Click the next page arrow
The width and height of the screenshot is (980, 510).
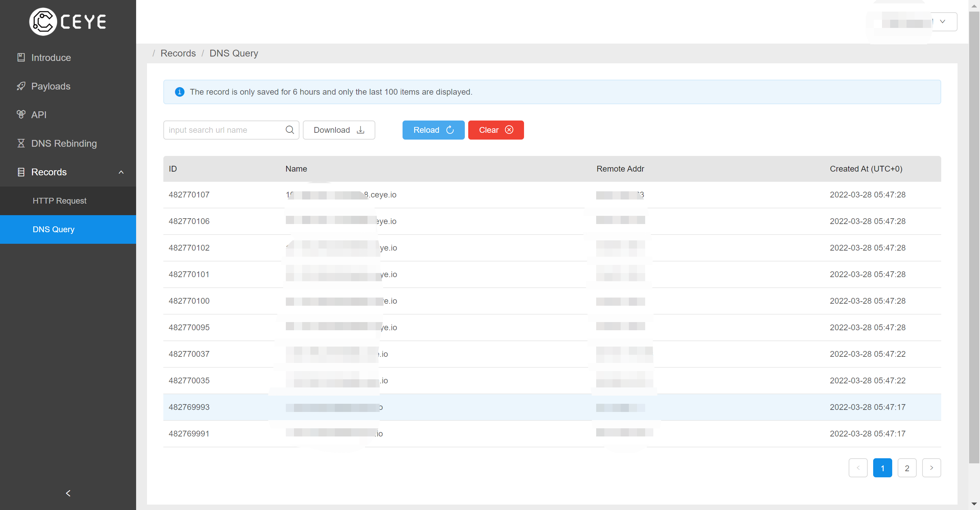[x=931, y=468]
